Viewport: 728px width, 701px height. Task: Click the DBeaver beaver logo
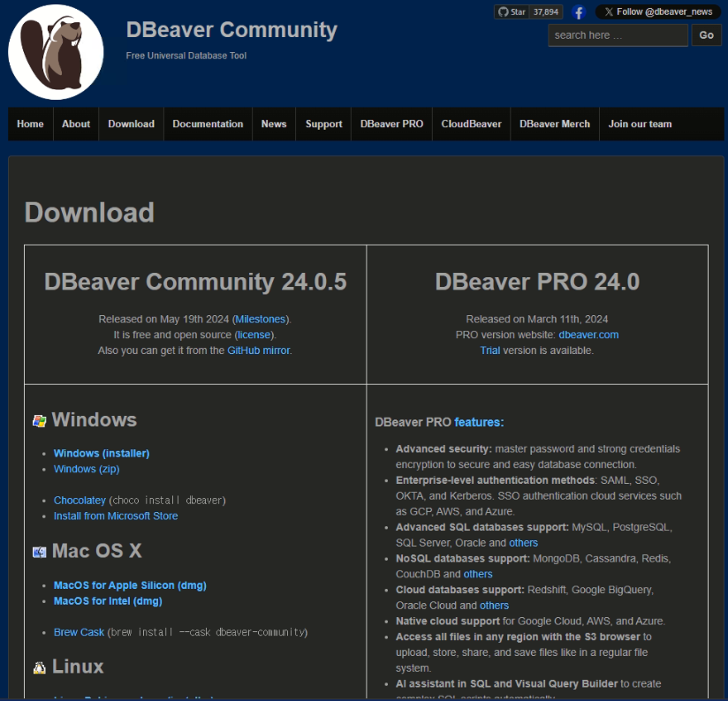[56, 52]
